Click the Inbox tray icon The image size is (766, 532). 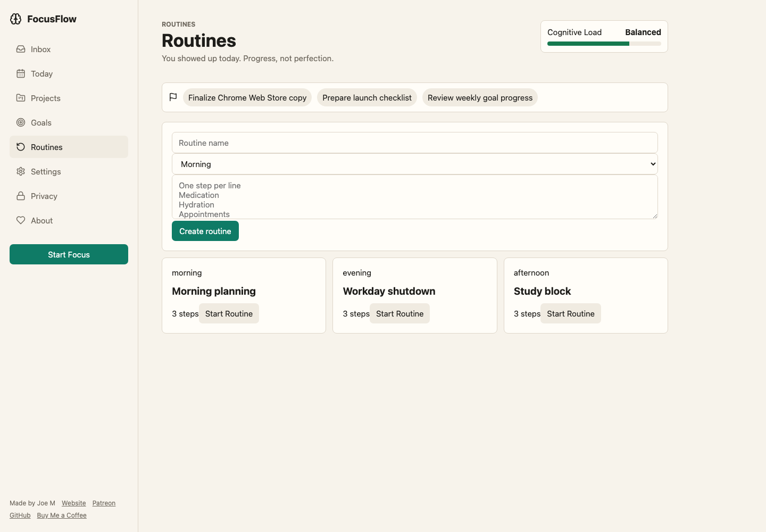pyautogui.click(x=21, y=49)
